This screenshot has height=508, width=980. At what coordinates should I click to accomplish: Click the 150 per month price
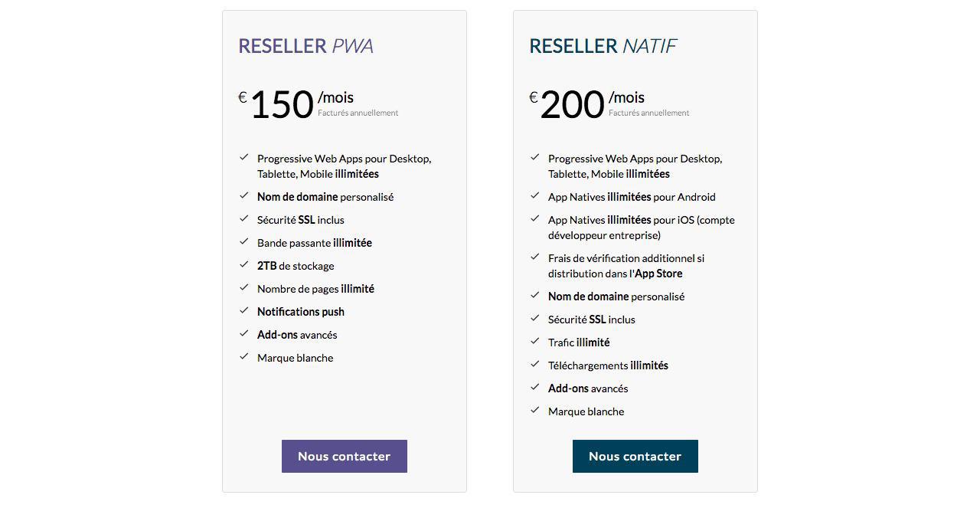[283, 105]
